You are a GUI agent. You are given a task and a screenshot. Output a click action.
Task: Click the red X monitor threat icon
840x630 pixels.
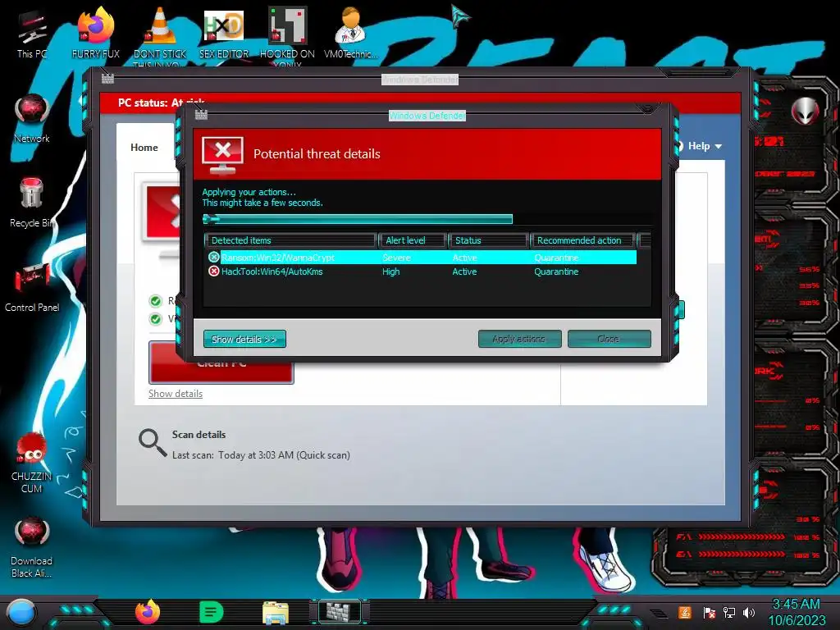[x=222, y=155]
